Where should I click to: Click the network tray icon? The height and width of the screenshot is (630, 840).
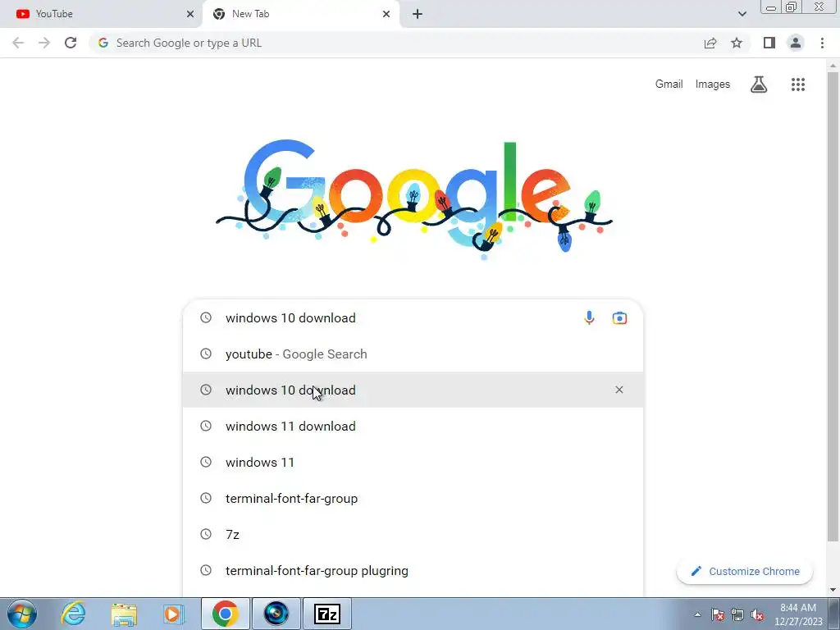(x=737, y=615)
